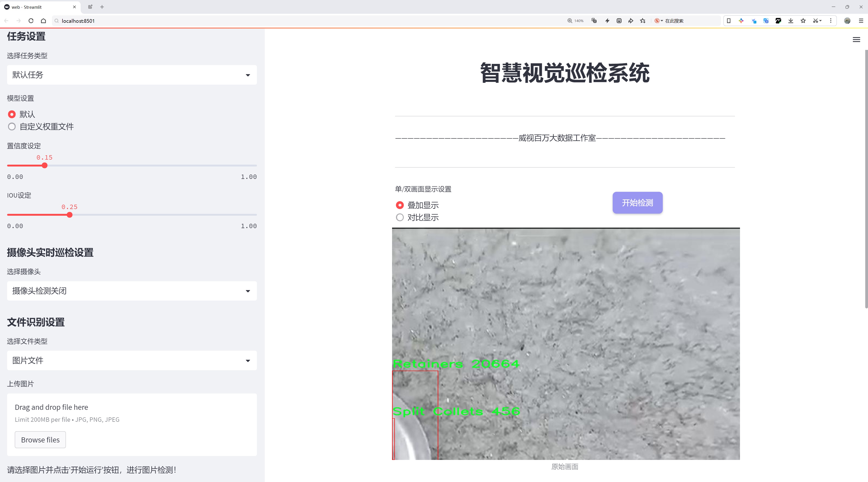Toggle the mobile device view icon
The image size is (868, 482).
tap(729, 21)
